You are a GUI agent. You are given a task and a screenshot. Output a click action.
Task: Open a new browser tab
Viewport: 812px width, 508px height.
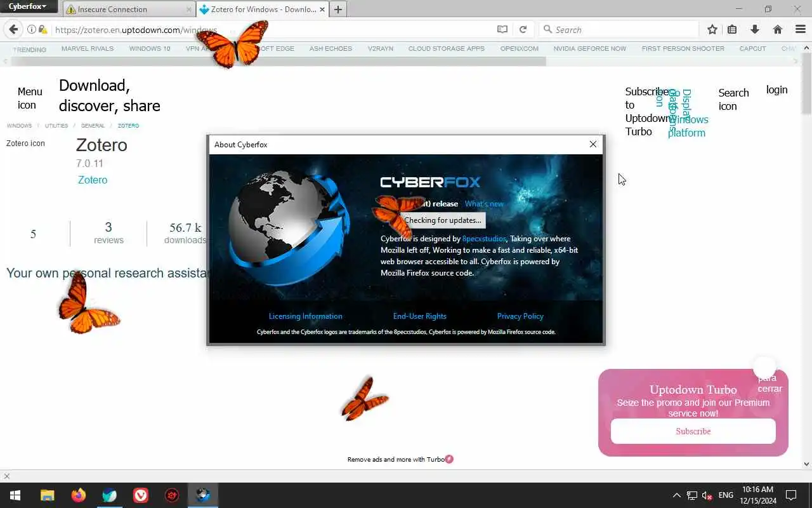click(338, 10)
